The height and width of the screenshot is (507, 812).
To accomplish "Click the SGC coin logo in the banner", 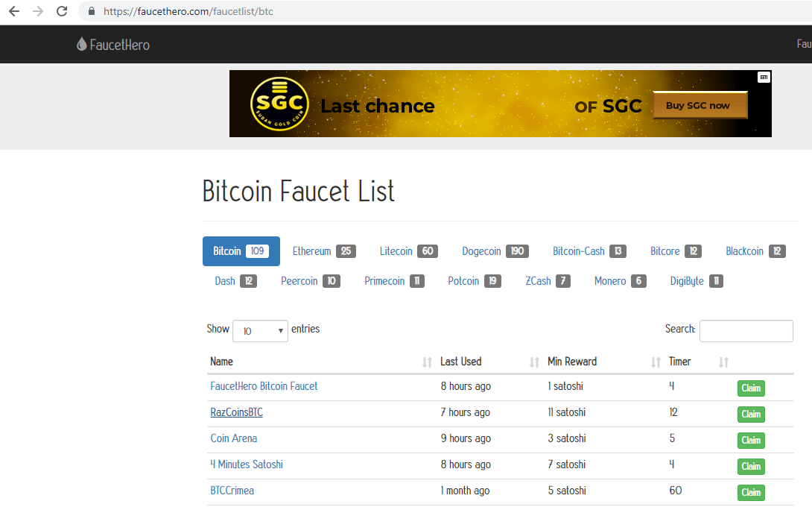I will click(x=279, y=104).
